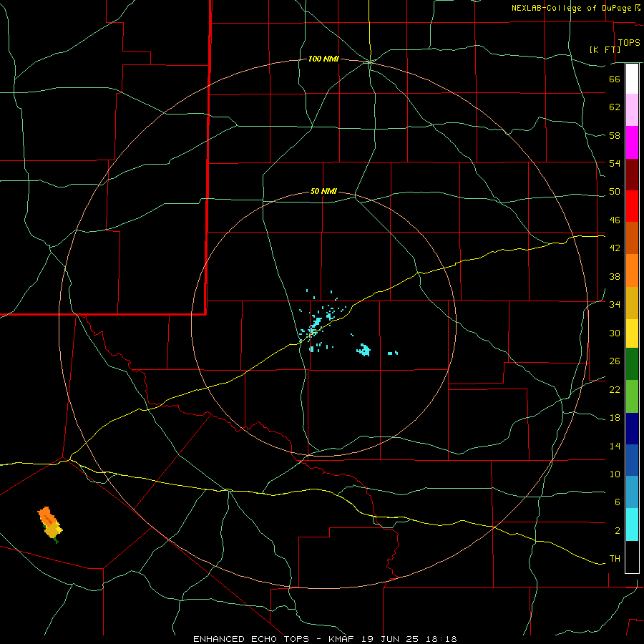Click the "26" legend value
644x644 pixels.
pos(615,361)
